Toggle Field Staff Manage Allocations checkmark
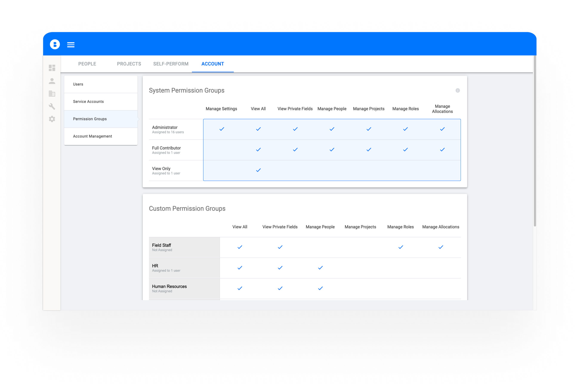 (440, 247)
